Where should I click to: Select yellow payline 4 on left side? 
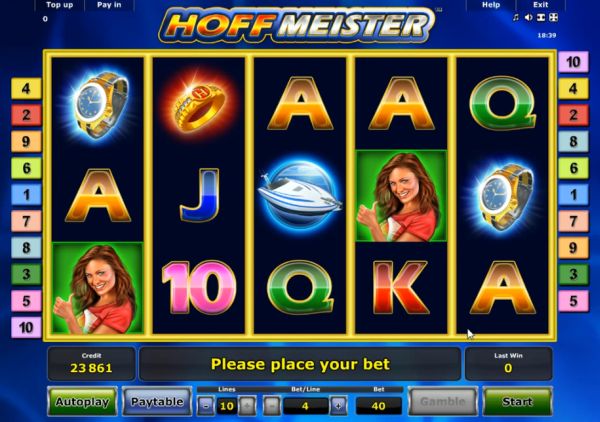pos(26,89)
